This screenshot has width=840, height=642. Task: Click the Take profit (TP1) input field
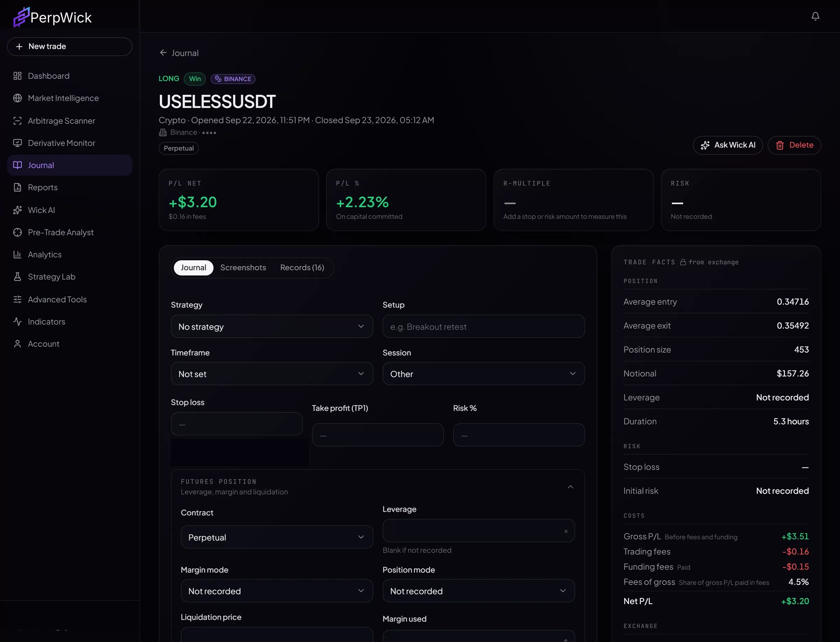pos(378,435)
